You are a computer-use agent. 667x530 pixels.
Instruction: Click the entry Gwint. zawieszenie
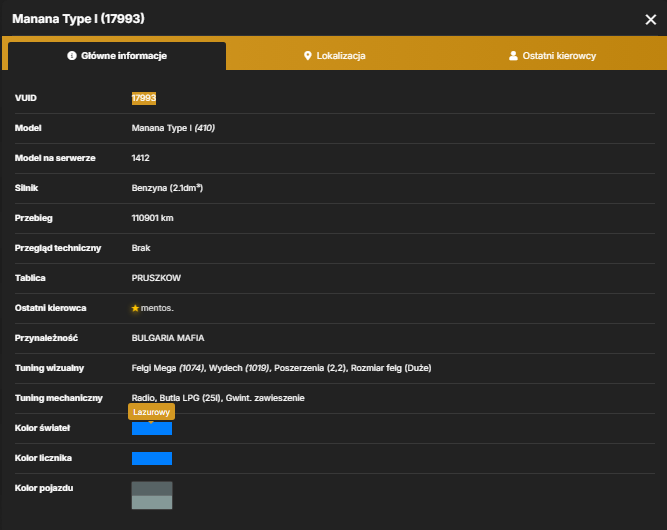point(265,398)
